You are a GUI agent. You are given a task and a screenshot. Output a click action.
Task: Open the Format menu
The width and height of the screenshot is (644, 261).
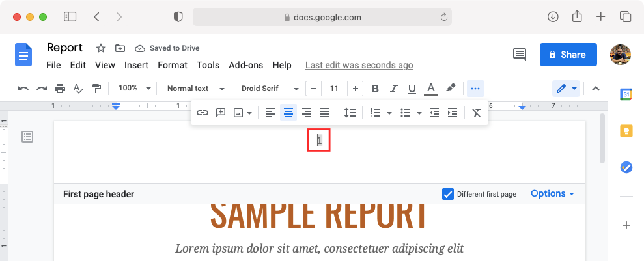[x=173, y=65]
